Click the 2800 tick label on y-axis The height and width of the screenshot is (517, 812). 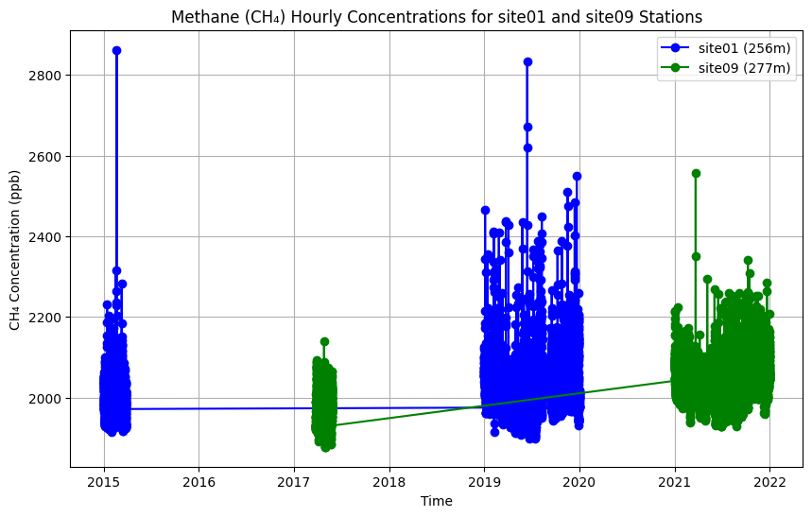47,75
